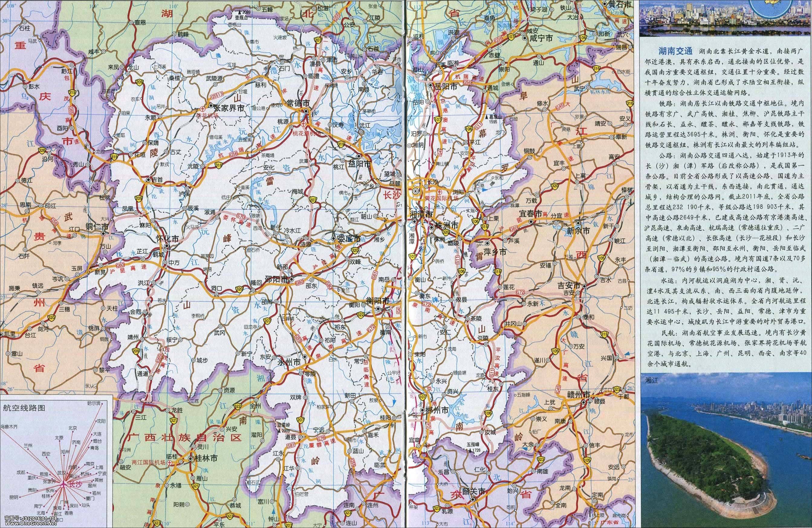Click the 怀化市 city marker
This screenshot has height=528, width=812.
coord(167,246)
